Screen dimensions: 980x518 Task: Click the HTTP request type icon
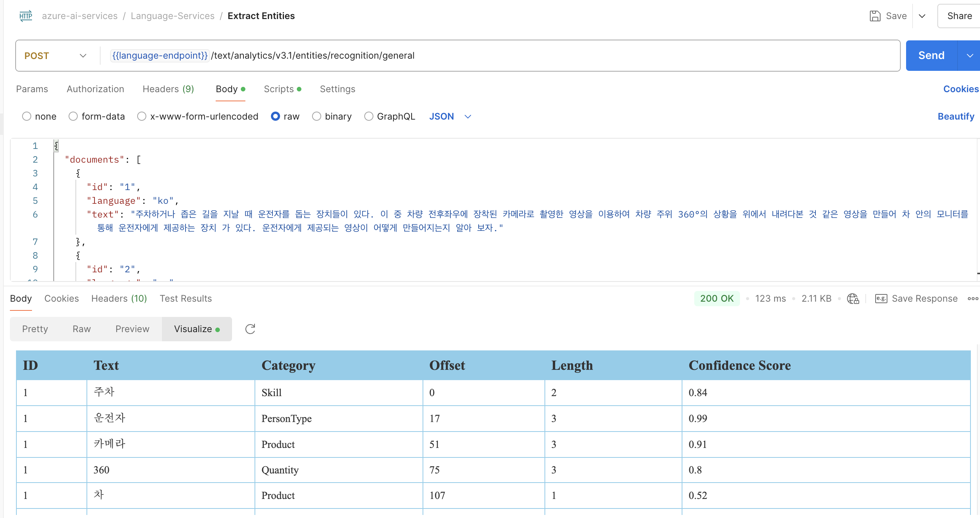click(26, 16)
